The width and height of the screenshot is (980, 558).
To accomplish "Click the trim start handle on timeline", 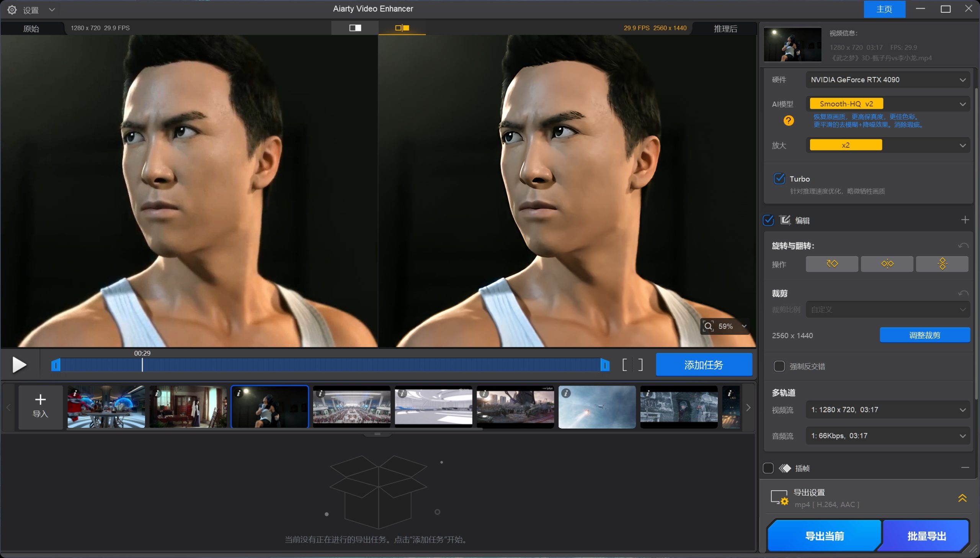I will click(x=56, y=365).
